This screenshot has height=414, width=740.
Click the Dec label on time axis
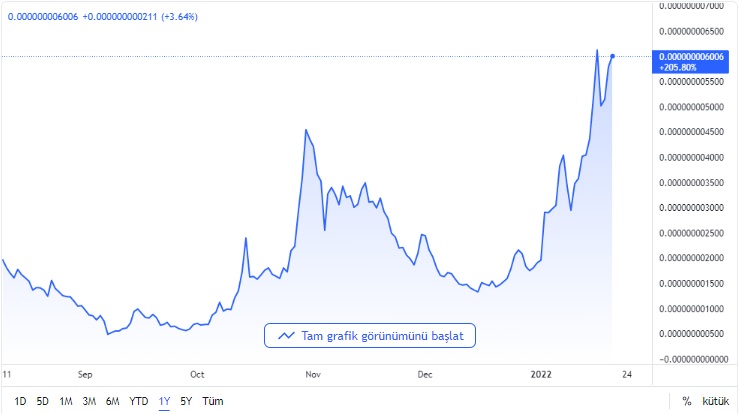(x=425, y=375)
